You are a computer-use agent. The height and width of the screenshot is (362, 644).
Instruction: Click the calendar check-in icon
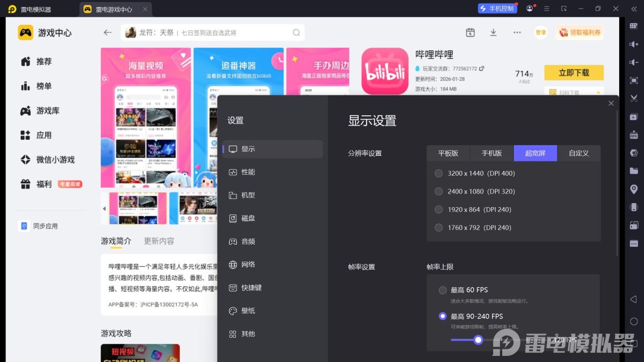(470, 32)
